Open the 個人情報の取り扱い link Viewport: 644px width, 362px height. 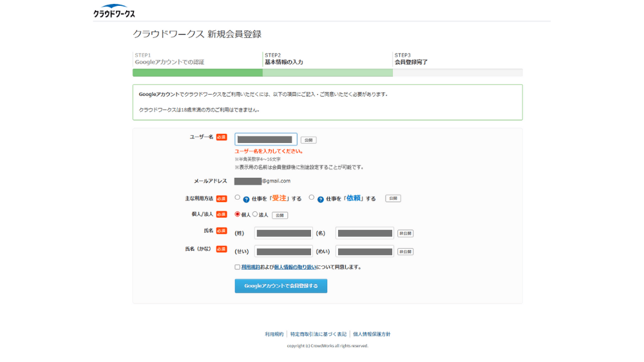(295, 267)
